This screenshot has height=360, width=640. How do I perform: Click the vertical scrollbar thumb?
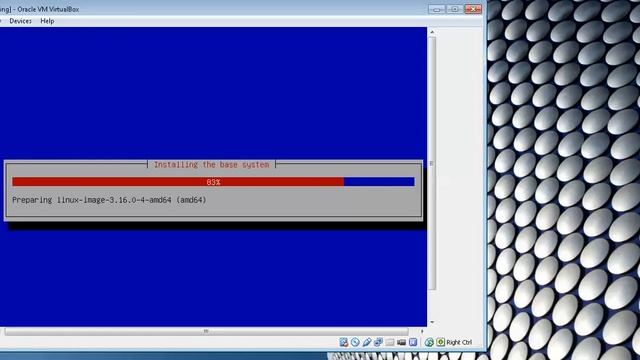pyautogui.click(x=432, y=163)
